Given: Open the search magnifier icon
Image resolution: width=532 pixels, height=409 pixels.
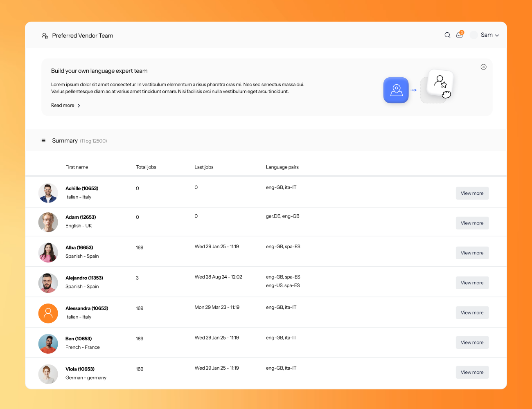Looking at the screenshot, I should (447, 35).
